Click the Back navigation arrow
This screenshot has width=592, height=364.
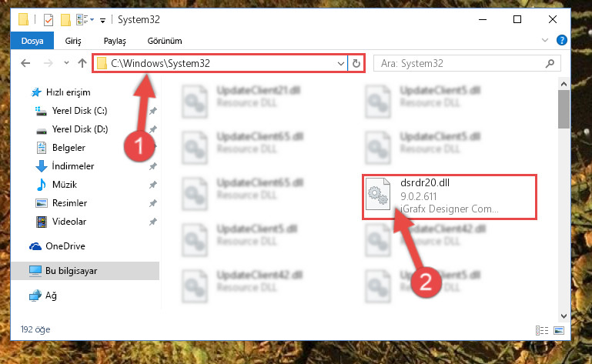25,63
